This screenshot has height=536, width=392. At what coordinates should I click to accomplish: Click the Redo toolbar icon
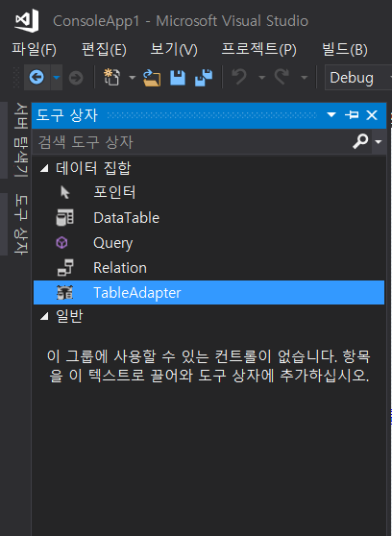[282, 77]
